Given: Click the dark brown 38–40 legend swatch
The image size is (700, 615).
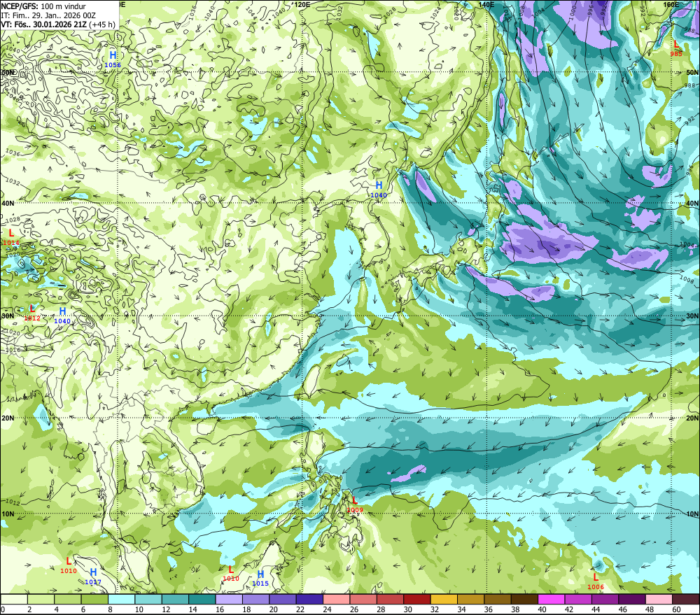Looking at the screenshot, I should pos(524,599).
